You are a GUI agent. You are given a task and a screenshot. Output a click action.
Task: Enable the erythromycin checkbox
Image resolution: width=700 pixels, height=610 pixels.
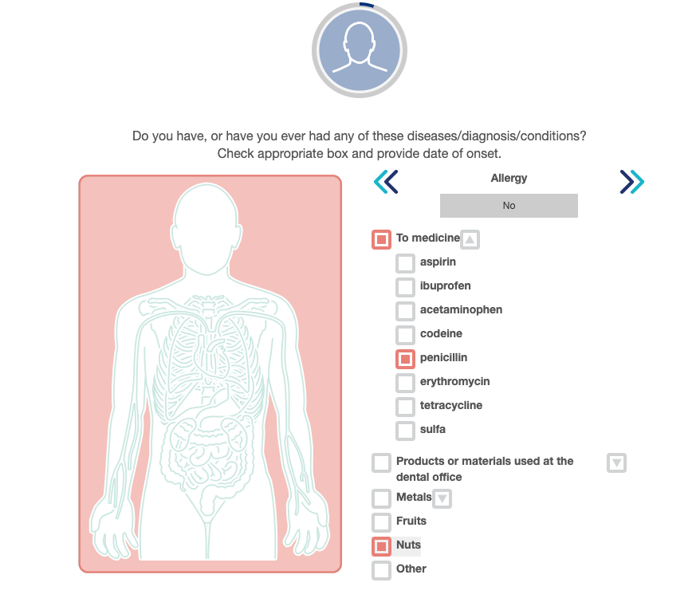406,383
